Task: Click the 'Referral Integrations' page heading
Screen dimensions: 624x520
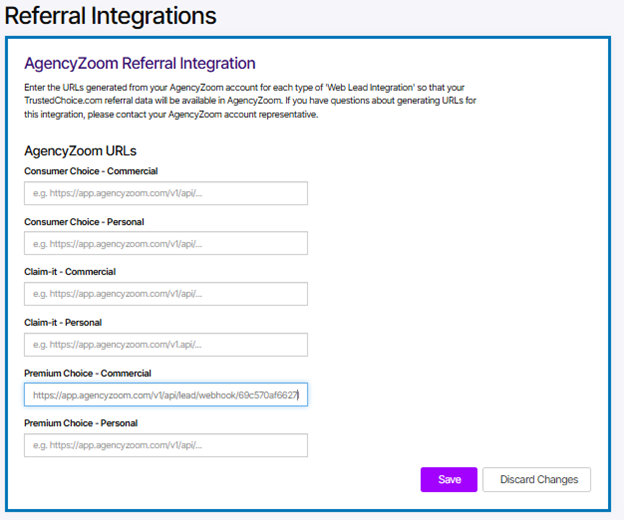Action: [110, 16]
